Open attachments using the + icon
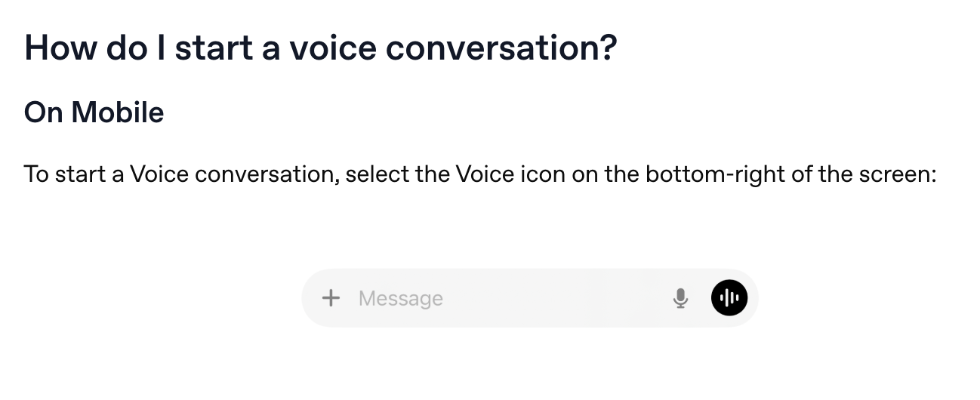The width and height of the screenshot is (980, 400). pos(331,298)
